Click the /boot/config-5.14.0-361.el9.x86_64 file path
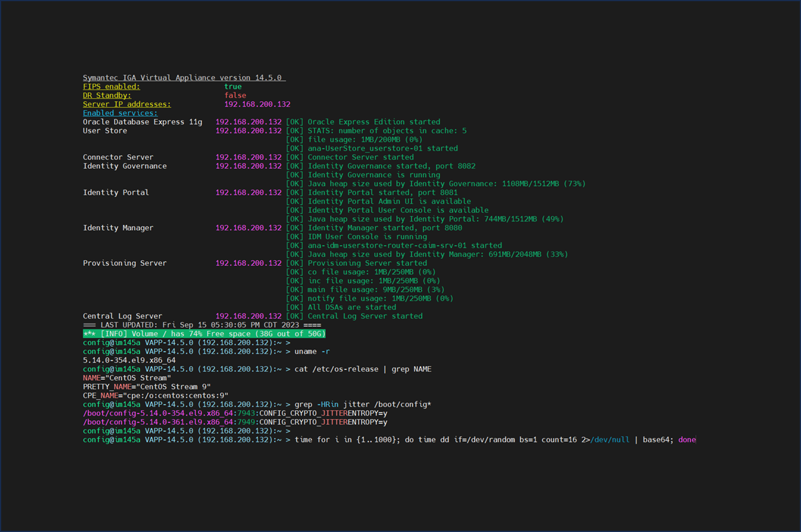 click(x=158, y=422)
